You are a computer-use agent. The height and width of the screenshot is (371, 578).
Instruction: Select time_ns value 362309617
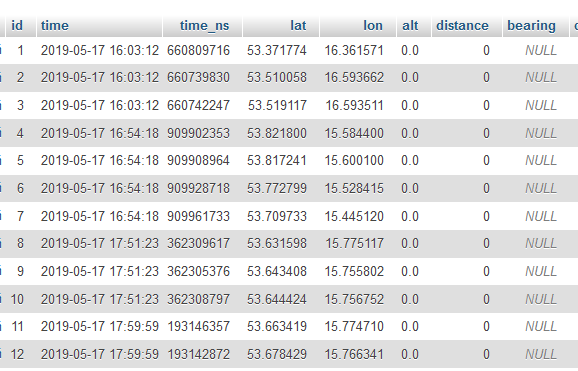tap(198, 243)
